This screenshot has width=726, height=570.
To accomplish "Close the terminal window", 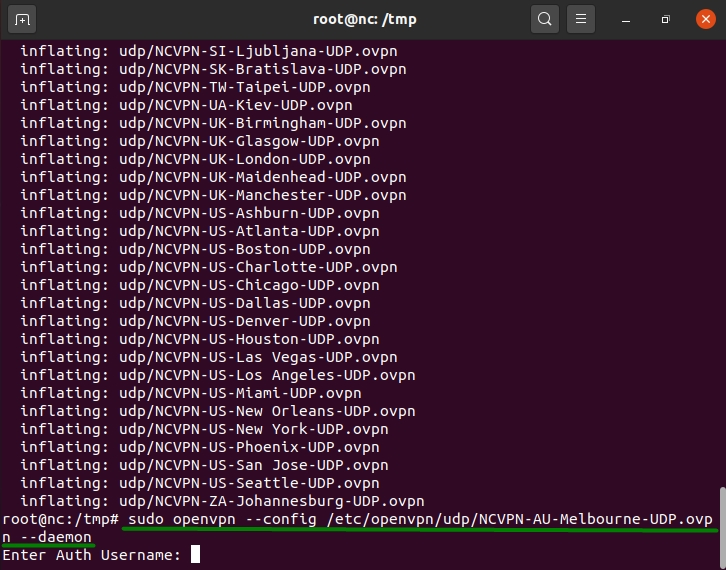I will (706, 19).
